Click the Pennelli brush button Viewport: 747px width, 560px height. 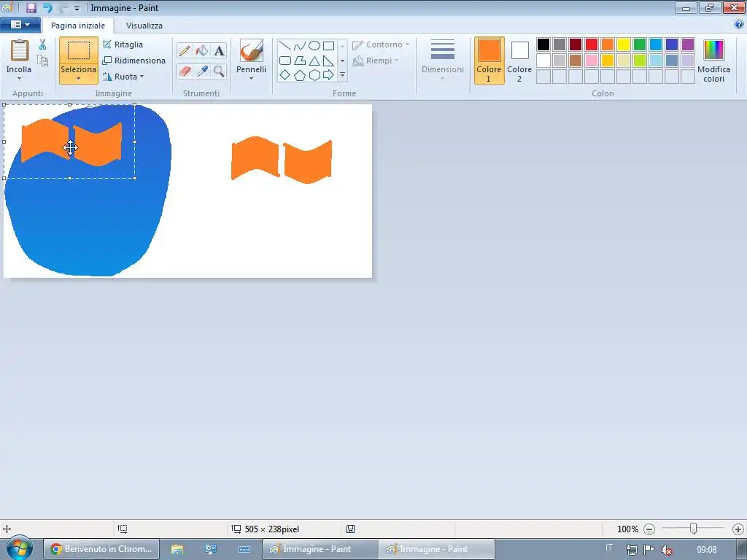click(x=251, y=50)
